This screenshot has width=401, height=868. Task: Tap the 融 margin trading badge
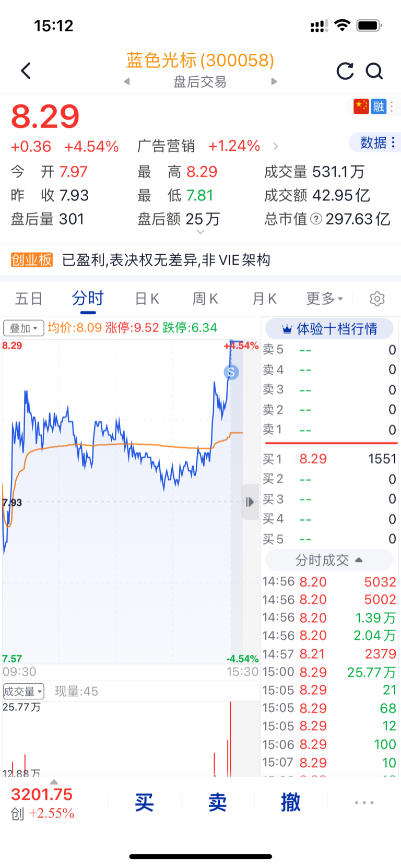(379, 106)
